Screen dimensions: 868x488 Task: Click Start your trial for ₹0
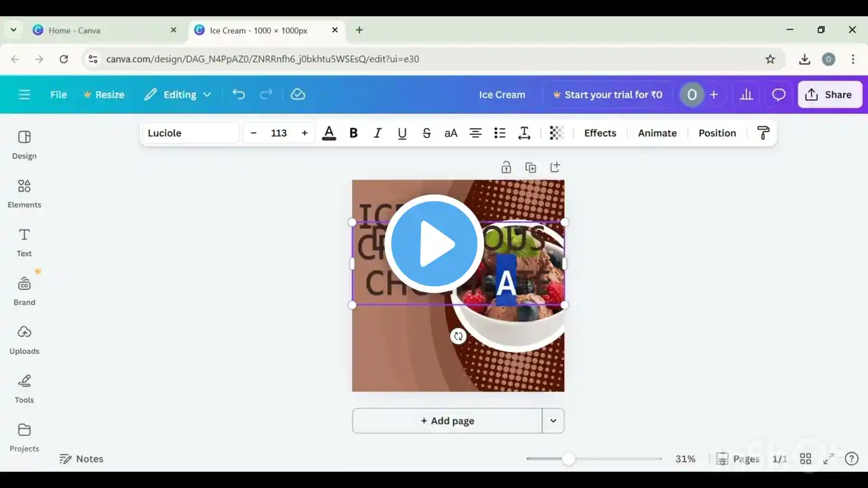[x=608, y=95]
